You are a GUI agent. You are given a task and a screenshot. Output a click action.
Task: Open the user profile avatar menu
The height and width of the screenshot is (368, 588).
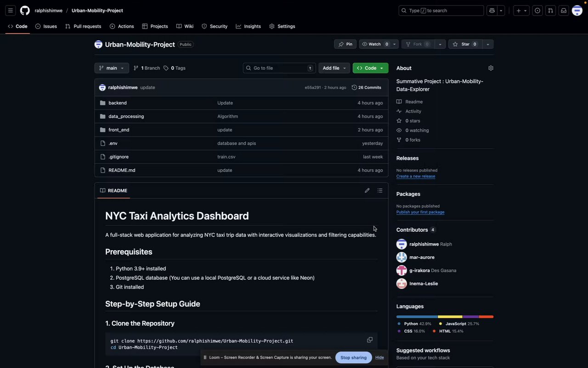click(577, 11)
